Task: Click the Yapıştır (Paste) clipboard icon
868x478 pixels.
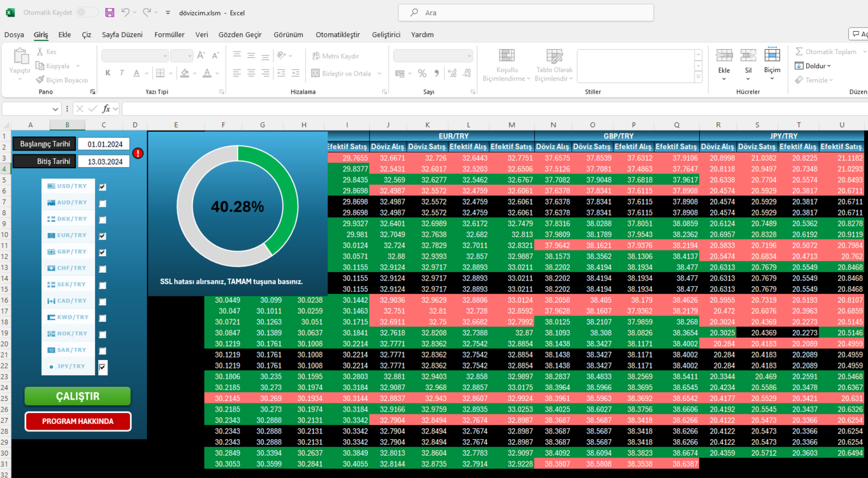Action: (20, 56)
